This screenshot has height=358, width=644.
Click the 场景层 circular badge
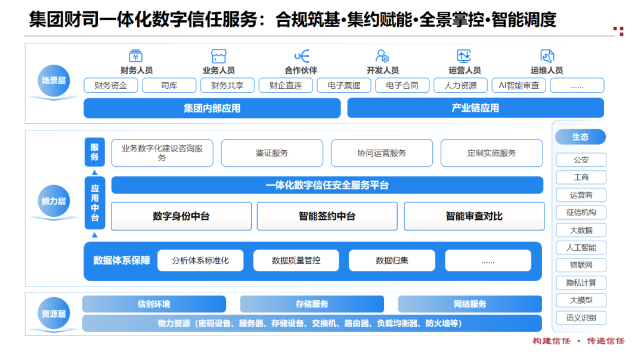click(54, 80)
